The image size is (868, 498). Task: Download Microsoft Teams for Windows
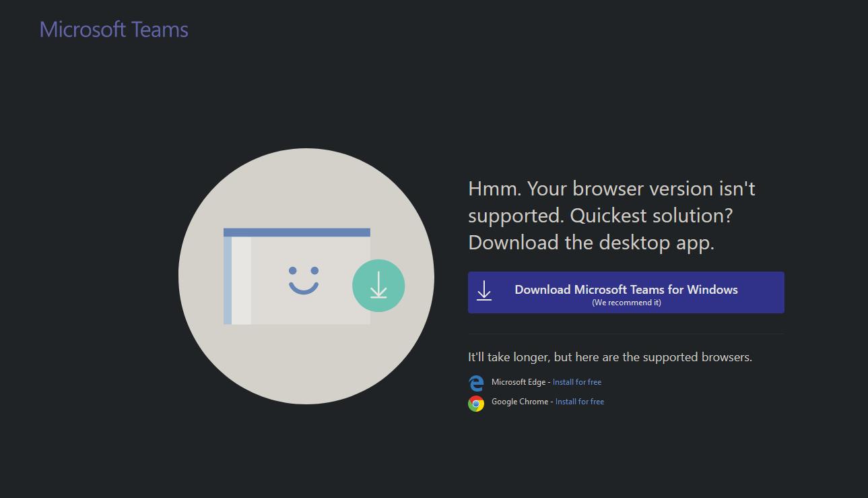626,292
